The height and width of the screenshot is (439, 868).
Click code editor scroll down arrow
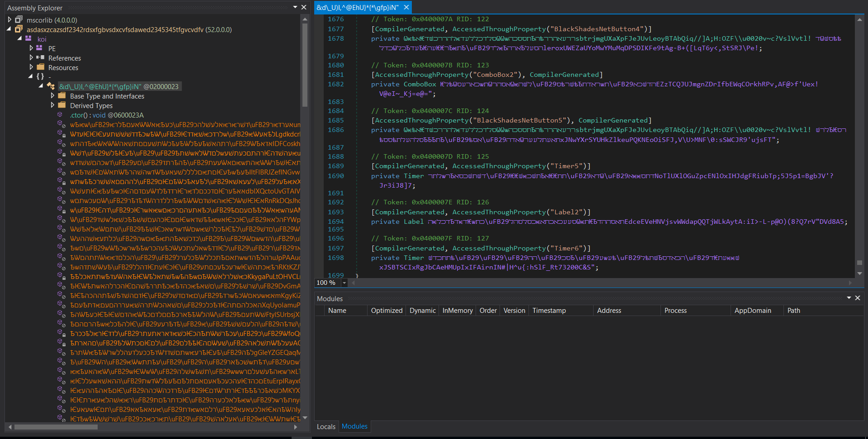coord(859,273)
